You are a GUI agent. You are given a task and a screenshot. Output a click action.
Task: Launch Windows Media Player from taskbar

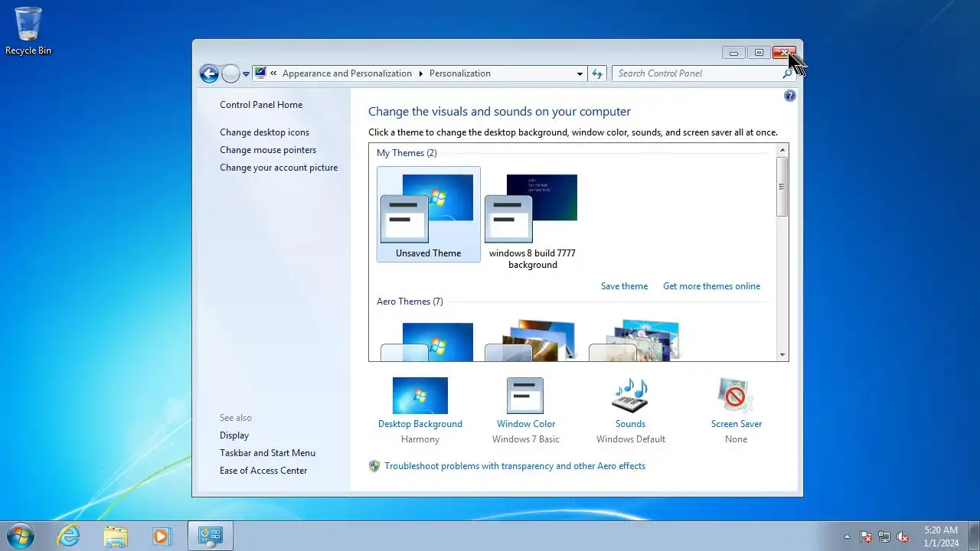click(162, 536)
